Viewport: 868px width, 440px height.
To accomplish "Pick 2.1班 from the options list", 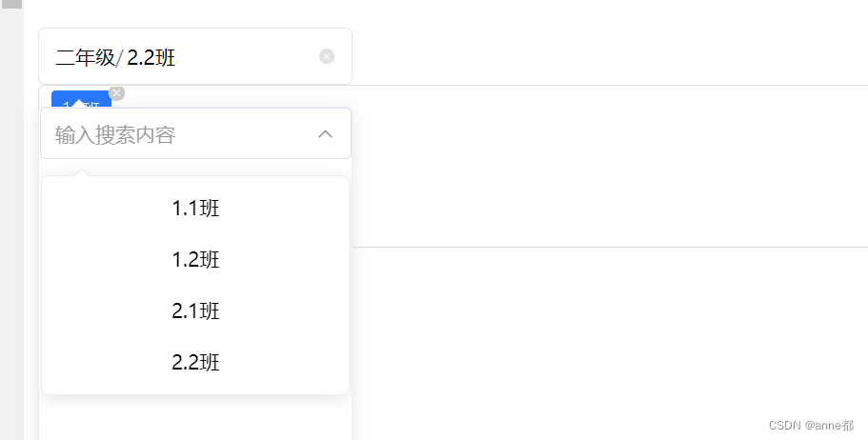I will coord(195,311).
